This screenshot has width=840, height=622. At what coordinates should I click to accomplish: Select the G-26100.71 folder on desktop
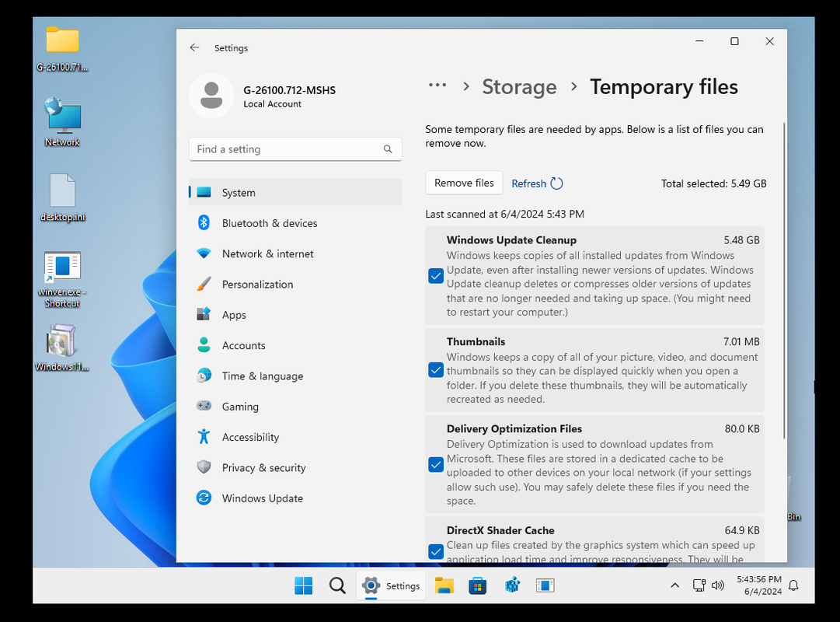click(62, 48)
